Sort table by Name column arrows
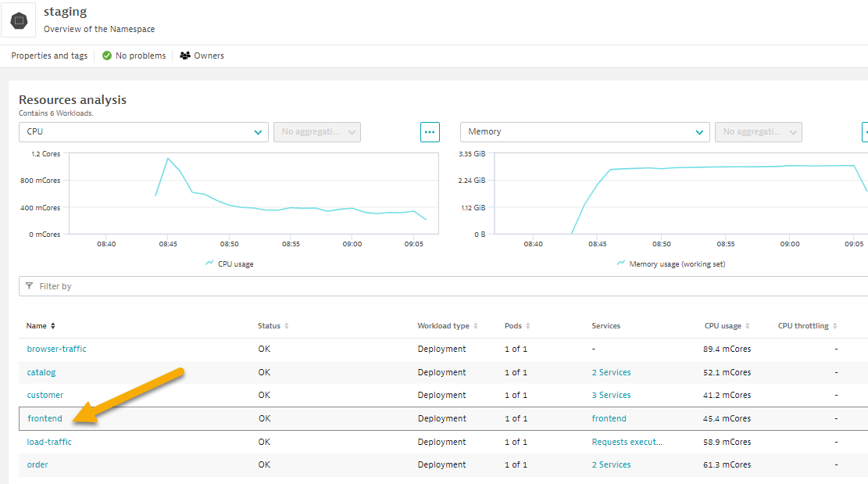Screen dimensions: 868x484 click(53, 326)
